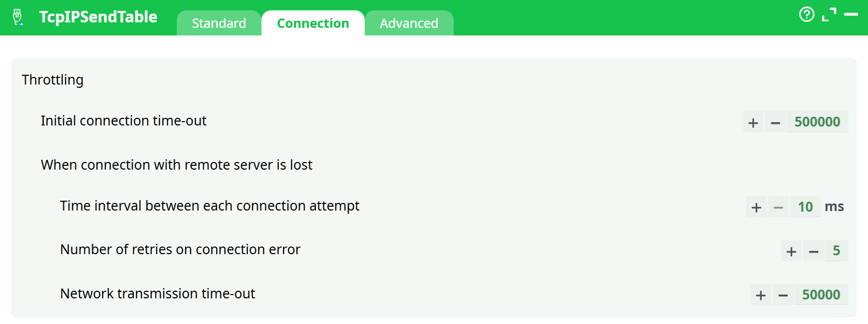Increase the Network transmission time-out
868x324 pixels.
point(760,295)
